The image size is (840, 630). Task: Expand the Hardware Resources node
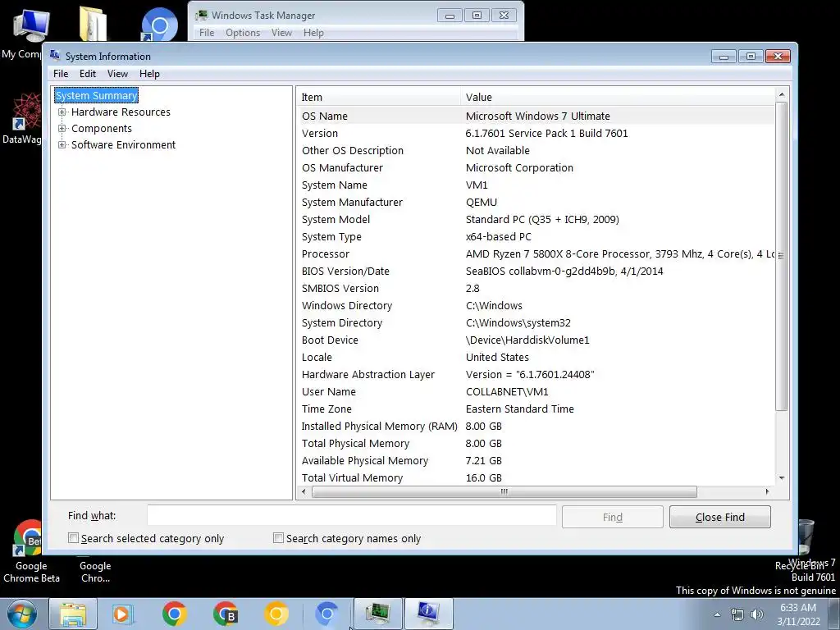click(62, 112)
